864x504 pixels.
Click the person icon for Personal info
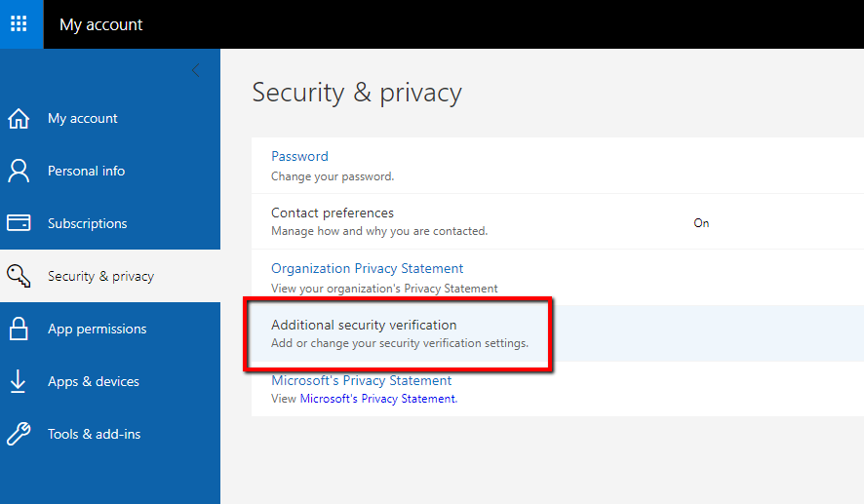(19, 171)
